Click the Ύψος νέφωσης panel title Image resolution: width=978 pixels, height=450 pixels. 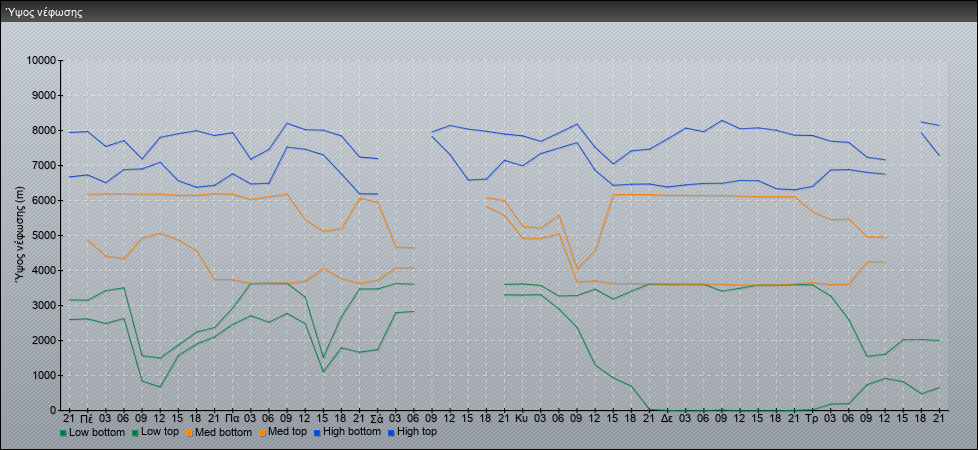click(x=44, y=13)
